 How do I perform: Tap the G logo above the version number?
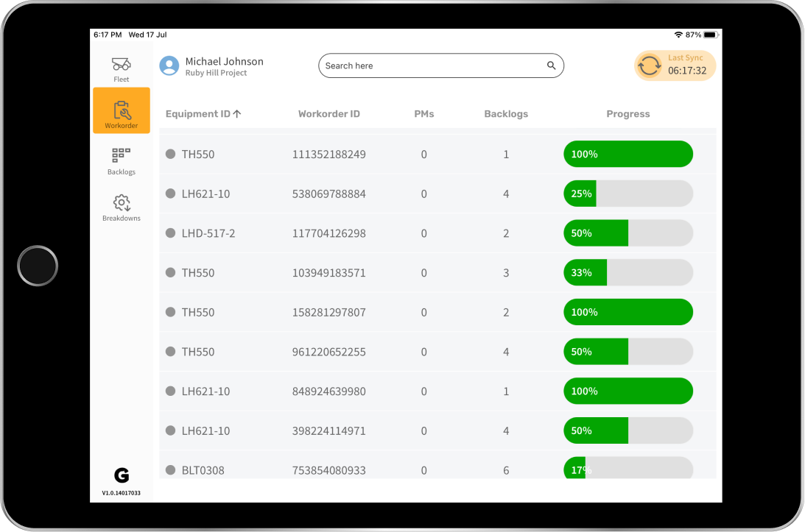coord(122,475)
